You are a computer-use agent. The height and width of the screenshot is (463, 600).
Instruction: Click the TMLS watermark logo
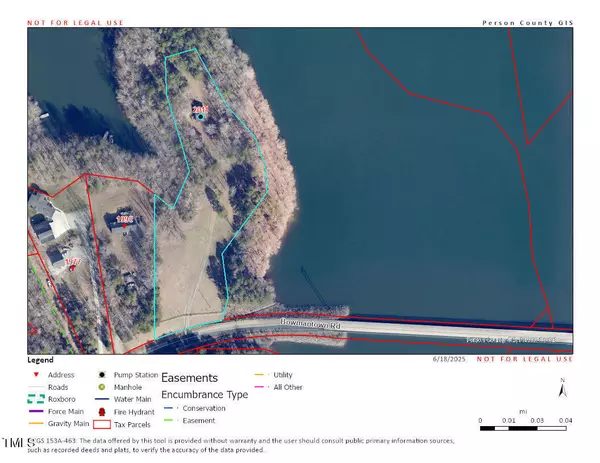[17, 442]
